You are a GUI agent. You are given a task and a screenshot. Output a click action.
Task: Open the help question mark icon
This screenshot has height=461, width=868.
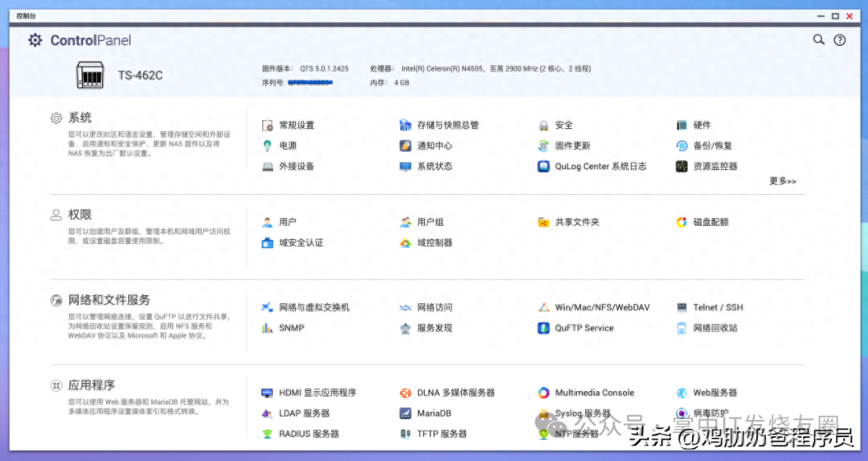pyautogui.click(x=840, y=40)
